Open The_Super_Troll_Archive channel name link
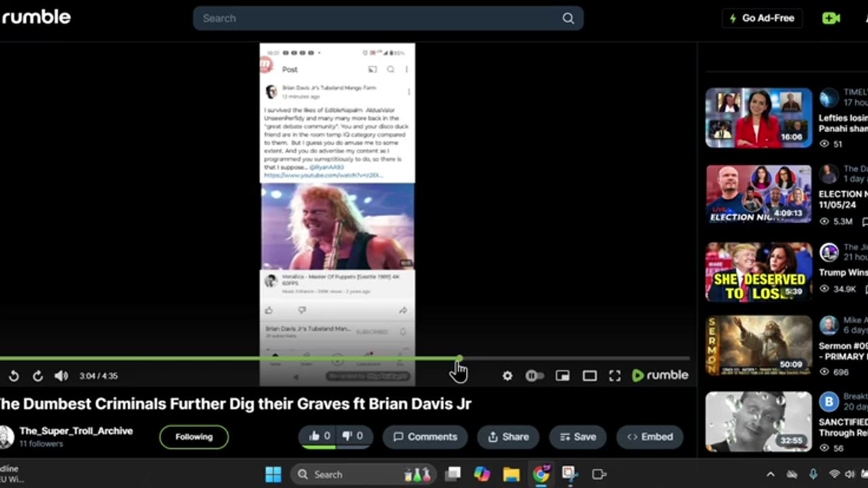This screenshot has width=868, height=488. pos(76,431)
